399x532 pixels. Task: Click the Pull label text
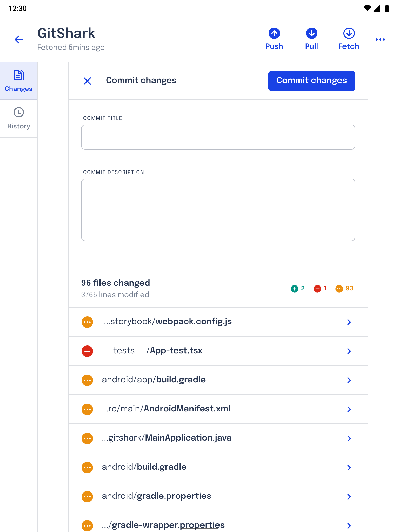click(x=311, y=46)
